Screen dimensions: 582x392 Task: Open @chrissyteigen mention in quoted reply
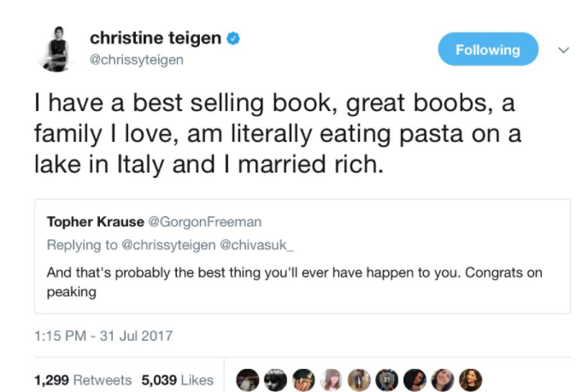[168, 245]
